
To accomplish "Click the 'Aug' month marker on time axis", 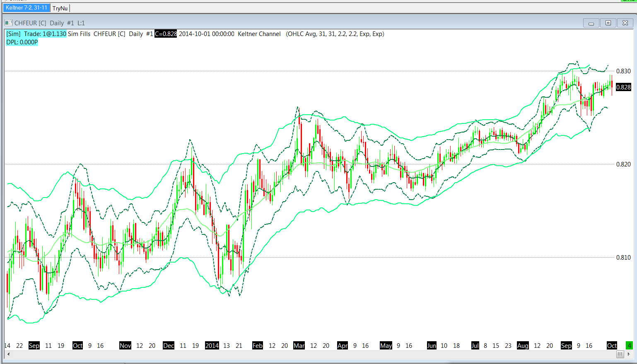I will tap(523, 346).
